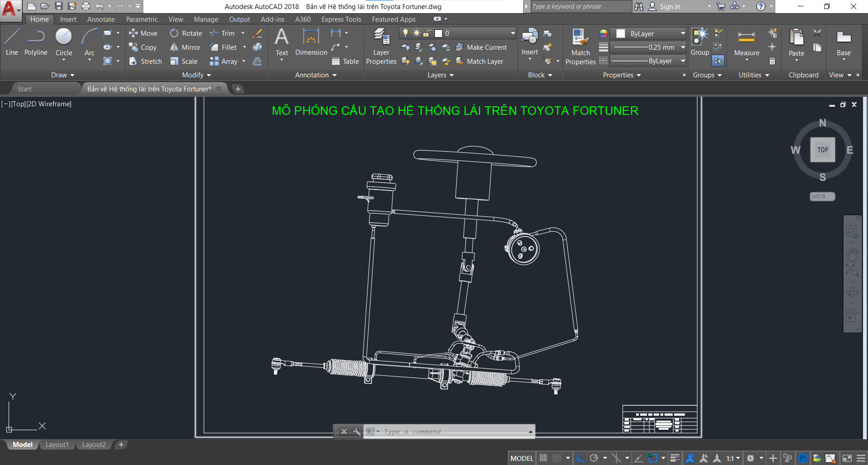Toggle ortho mode in status bar

coord(580,458)
